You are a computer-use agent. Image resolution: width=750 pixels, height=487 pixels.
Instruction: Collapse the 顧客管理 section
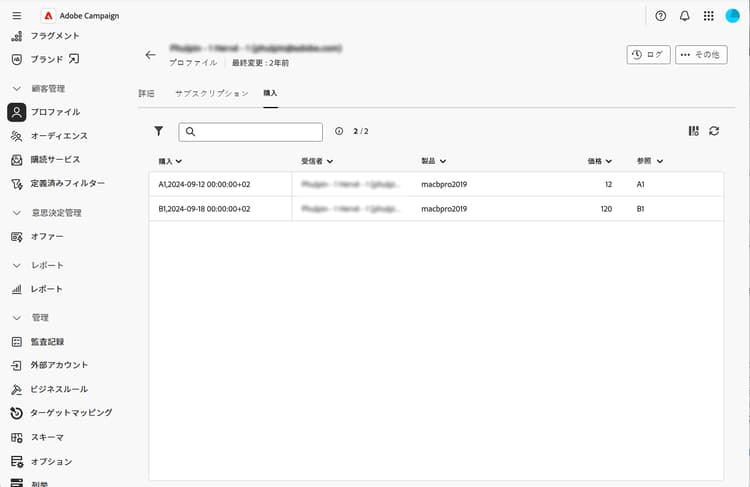coord(17,89)
